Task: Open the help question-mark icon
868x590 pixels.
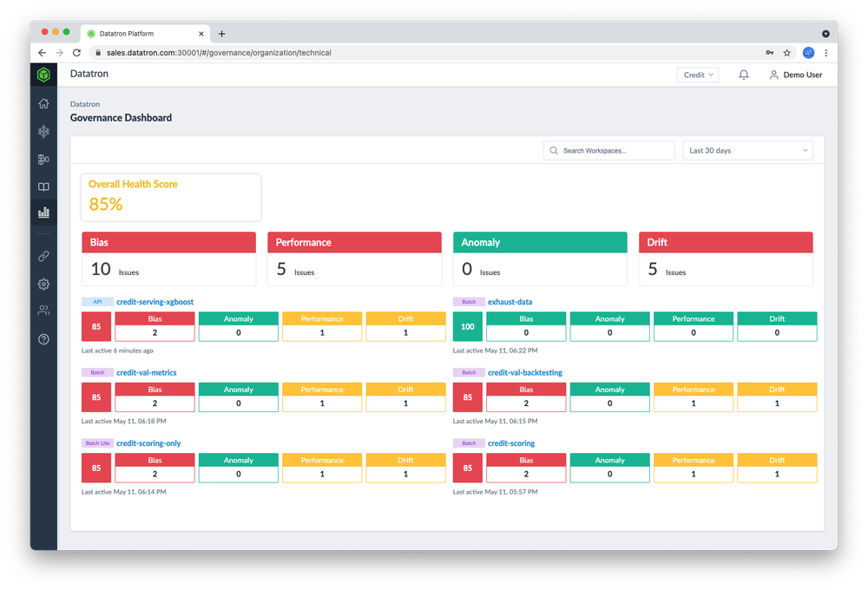Action: click(x=43, y=339)
